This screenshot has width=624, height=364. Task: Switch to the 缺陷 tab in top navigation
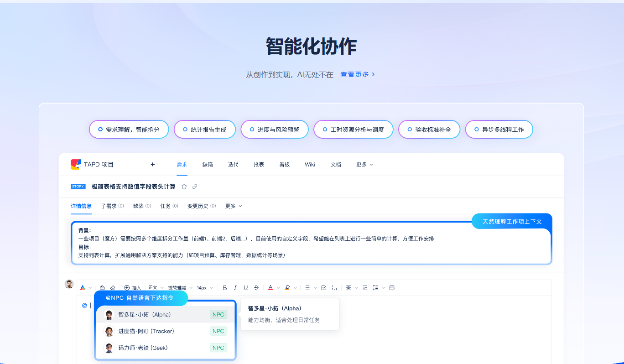coord(208,165)
